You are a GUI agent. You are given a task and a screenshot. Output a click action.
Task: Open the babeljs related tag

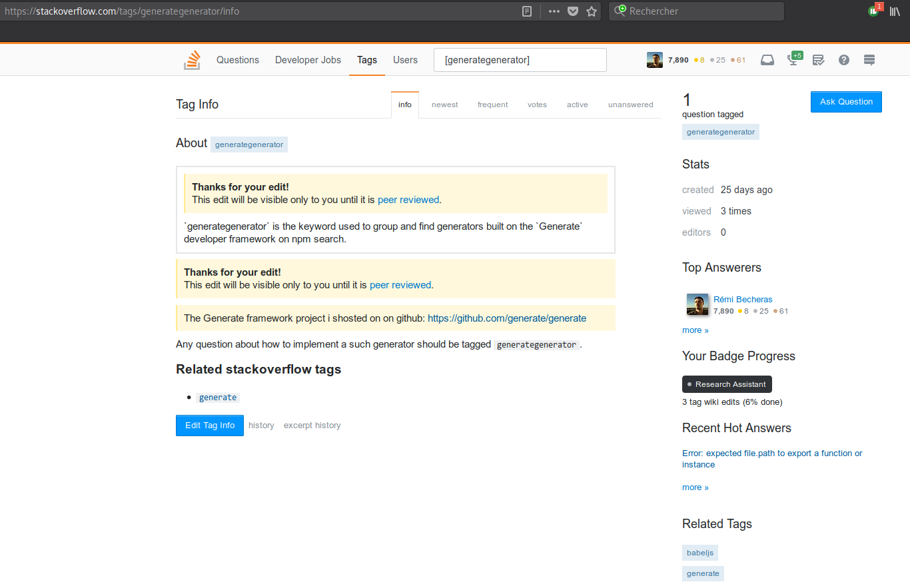pyautogui.click(x=700, y=553)
